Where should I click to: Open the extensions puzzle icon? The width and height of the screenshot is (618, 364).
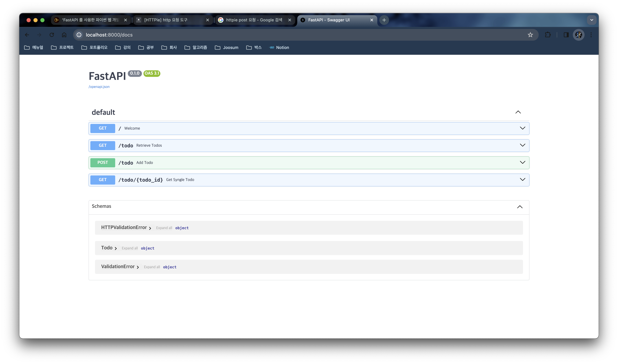click(548, 35)
